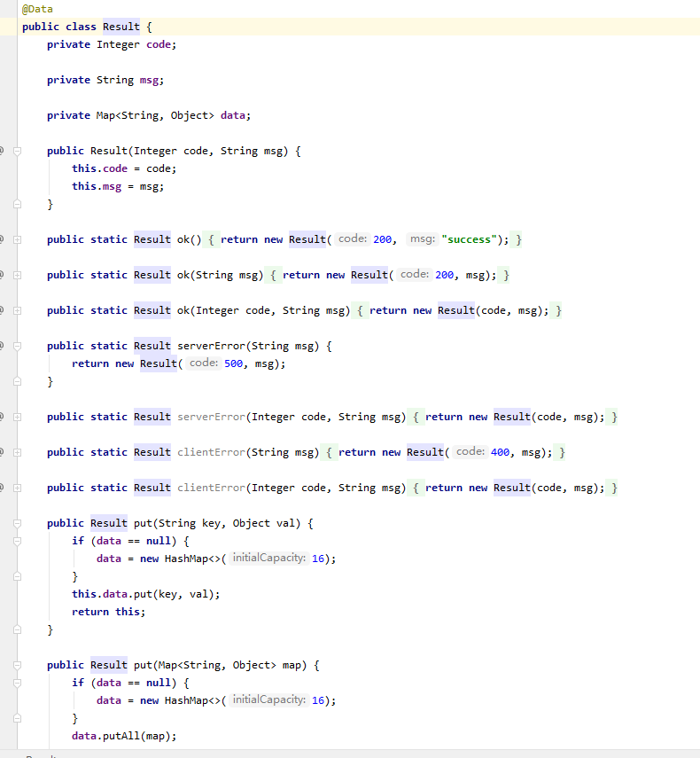Screen dimensions: 700x758
Task: Click the 200 literal in the ok() method
Action: click(x=382, y=239)
